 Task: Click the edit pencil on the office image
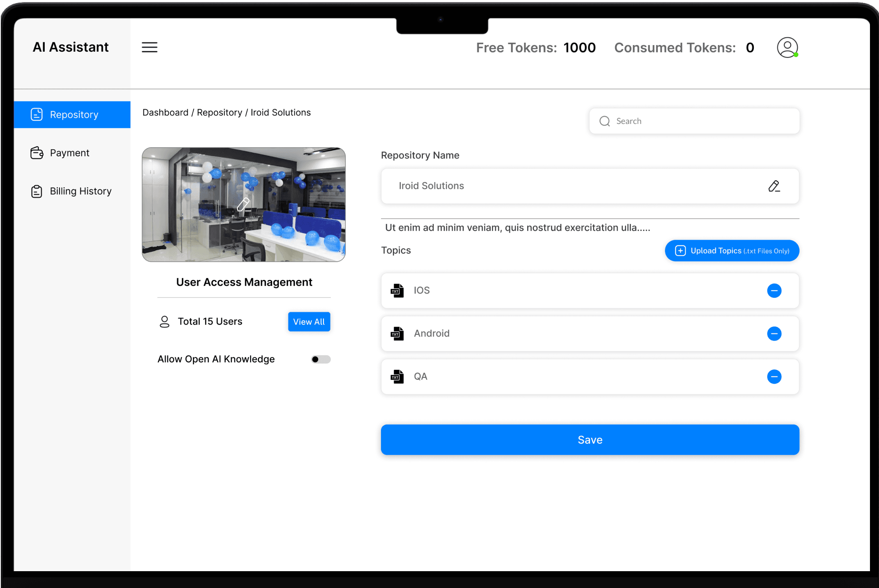point(243,204)
